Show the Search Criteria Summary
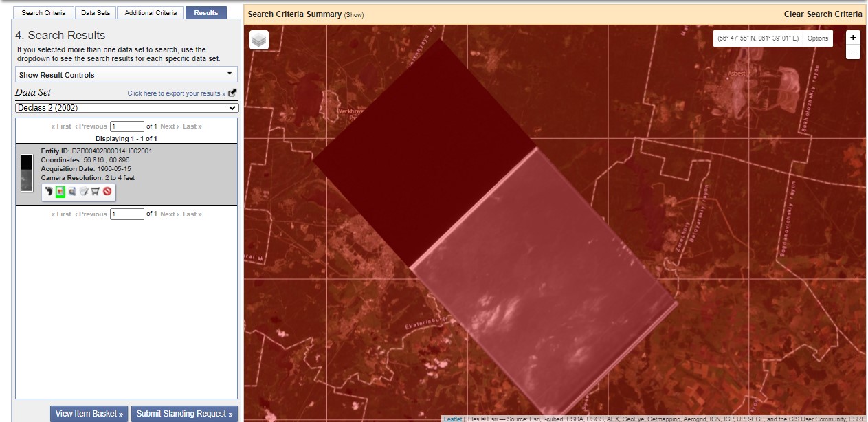This screenshot has height=422, width=868. (354, 15)
